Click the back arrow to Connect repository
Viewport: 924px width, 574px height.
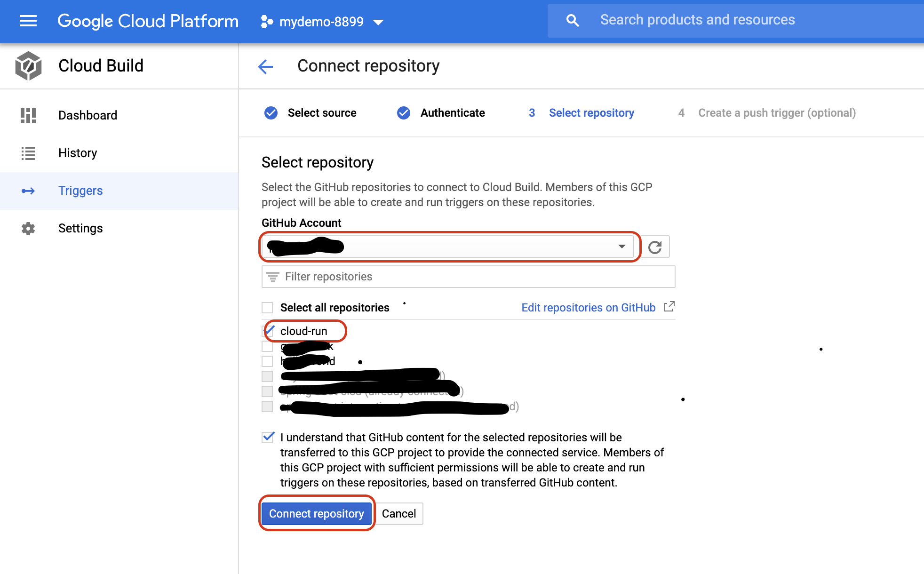tap(265, 66)
